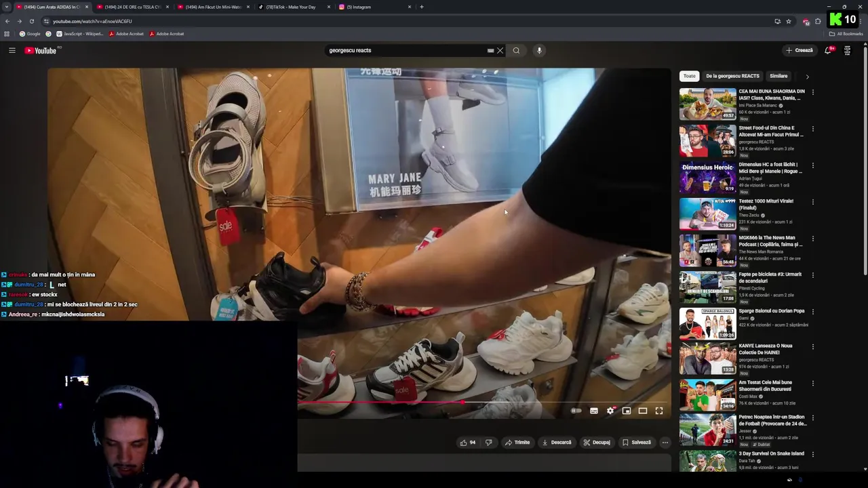The height and width of the screenshot is (488, 868).
Task: Select the Similare filter chip
Action: pyautogui.click(x=778, y=76)
